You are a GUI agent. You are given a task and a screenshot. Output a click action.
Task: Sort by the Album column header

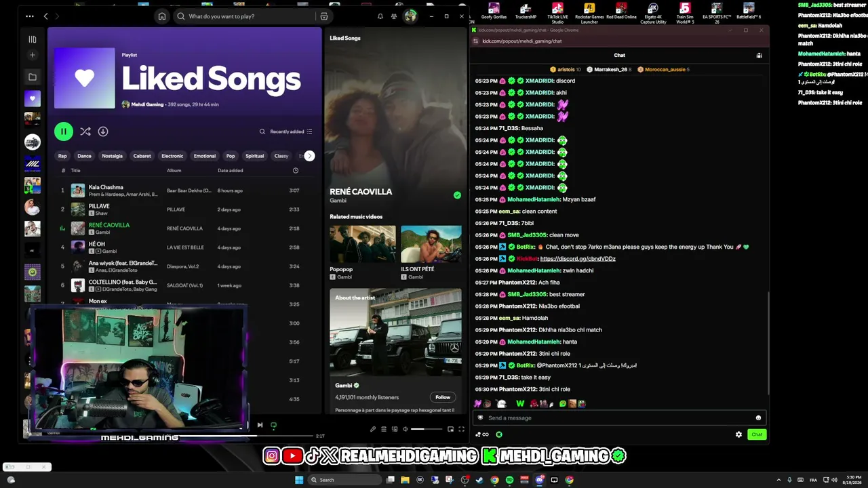tap(174, 171)
